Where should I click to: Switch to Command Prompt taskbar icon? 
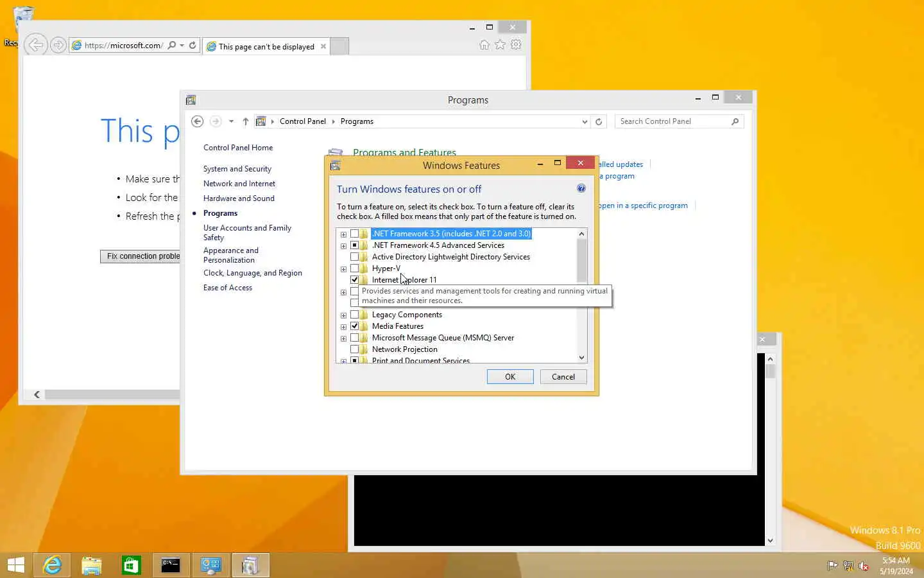click(x=171, y=565)
